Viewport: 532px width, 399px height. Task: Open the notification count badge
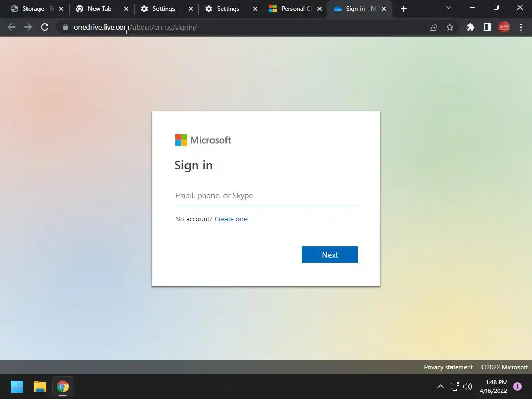[517, 387]
